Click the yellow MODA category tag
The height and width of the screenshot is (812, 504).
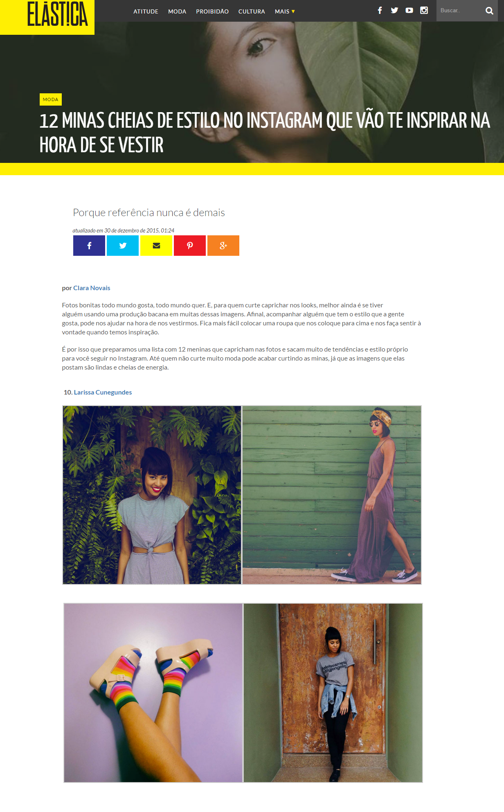coord(51,99)
